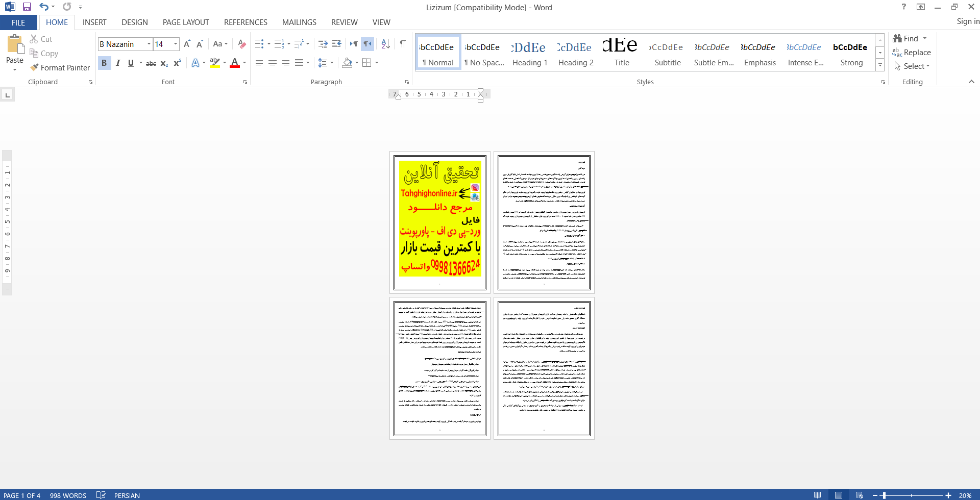The width and height of the screenshot is (980, 500).
Task: Open the font size dropdown
Action: (176, 44)
